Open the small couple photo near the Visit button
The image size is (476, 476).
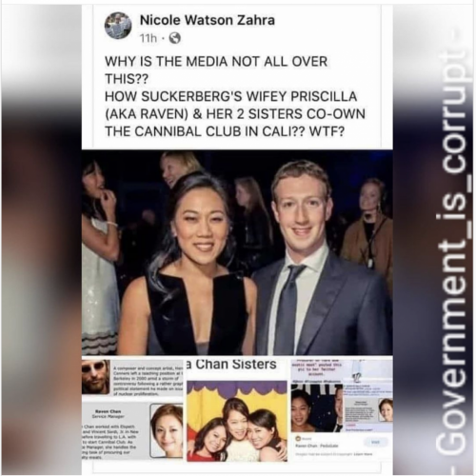coord(317,407)
